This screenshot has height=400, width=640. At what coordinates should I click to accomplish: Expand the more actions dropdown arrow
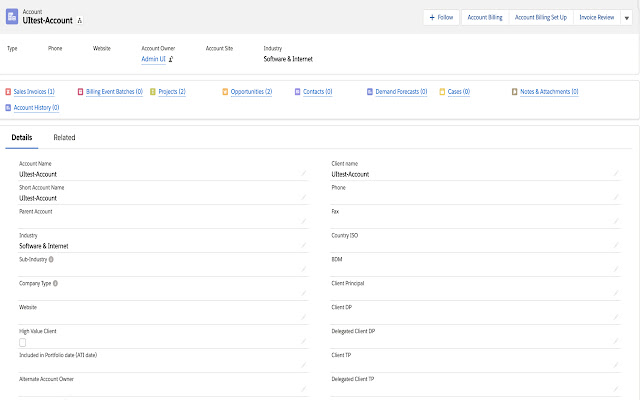coord(626,17)
